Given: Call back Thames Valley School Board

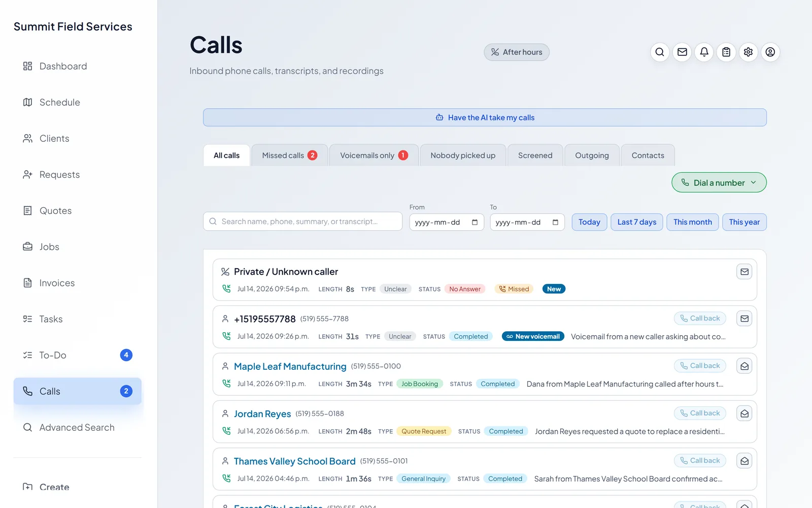Looking at the screenshot, I should click(700, 460).
